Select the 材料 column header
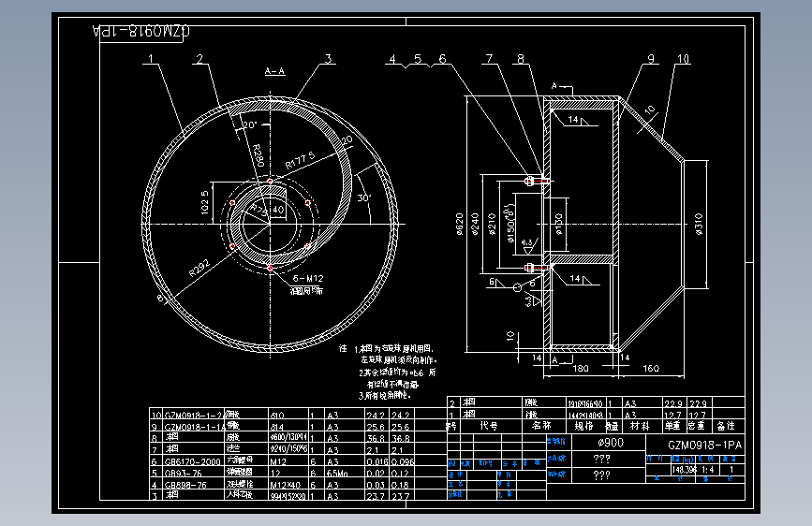 click(640, 426)
